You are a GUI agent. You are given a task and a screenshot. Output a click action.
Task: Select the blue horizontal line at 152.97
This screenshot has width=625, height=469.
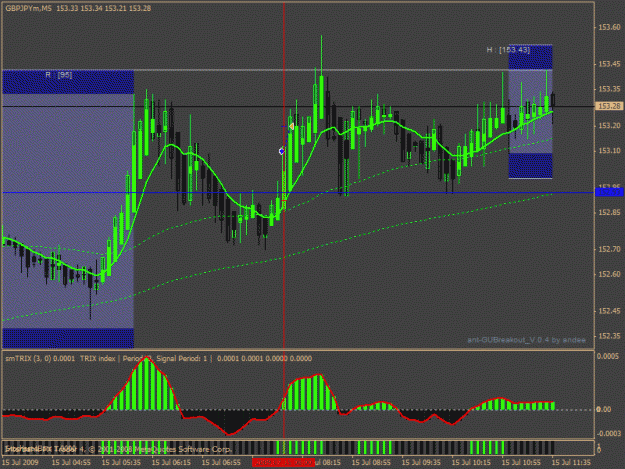[298, 193]
